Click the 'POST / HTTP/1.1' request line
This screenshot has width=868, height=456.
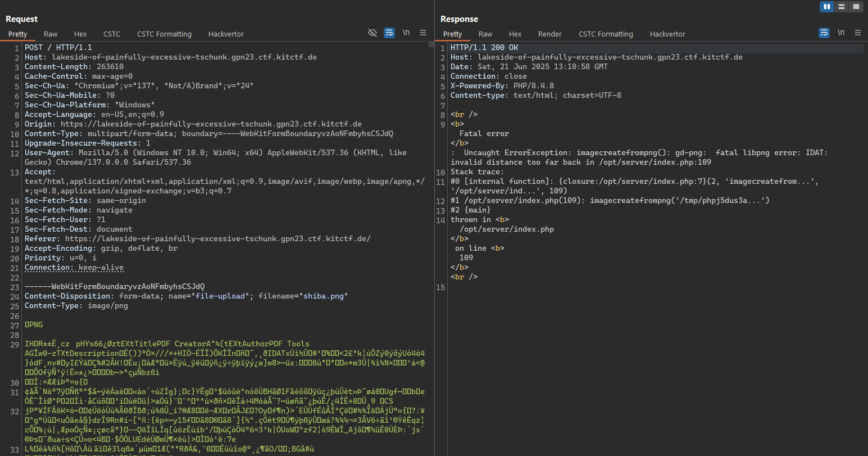click(58, 47)
